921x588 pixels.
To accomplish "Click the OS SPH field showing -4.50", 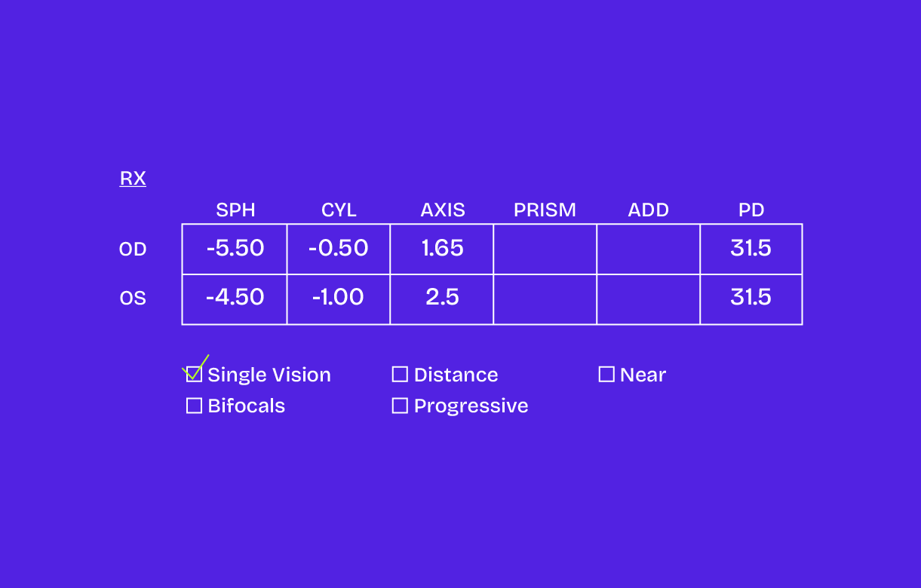I will 235,299.
